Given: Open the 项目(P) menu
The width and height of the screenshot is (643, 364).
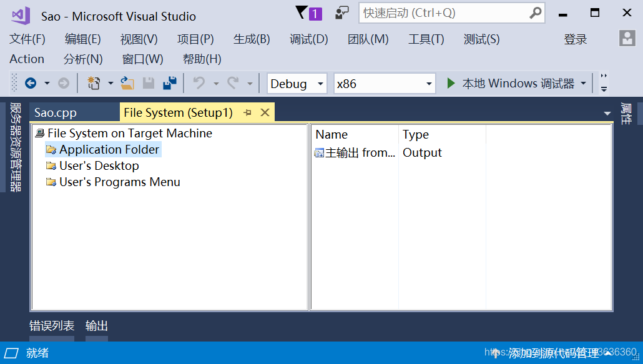Looking at the screenshot, I should 195,39.
